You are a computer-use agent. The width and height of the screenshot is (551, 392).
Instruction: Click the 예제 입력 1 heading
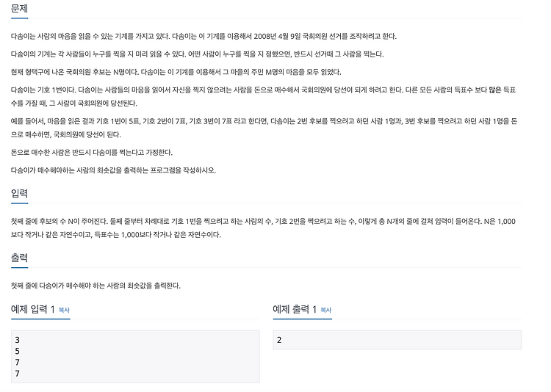33,310
